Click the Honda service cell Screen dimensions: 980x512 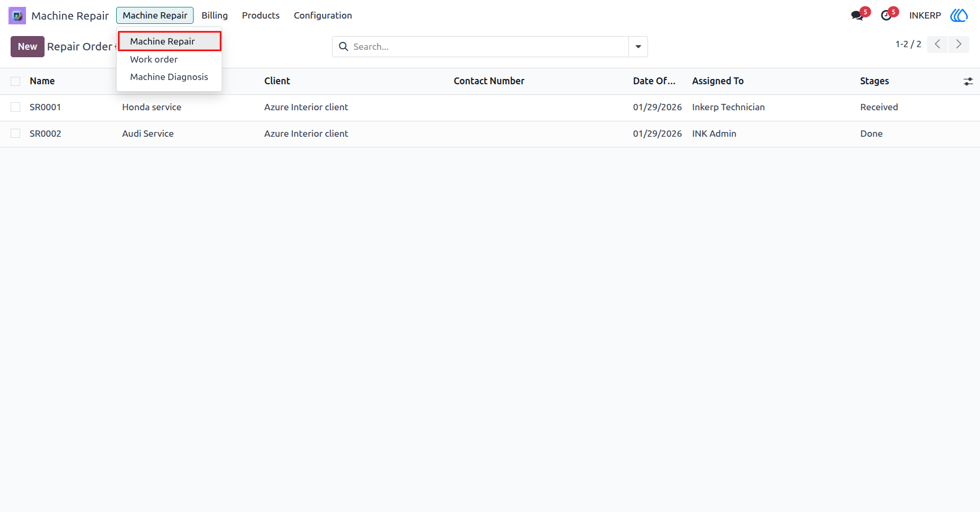(152, 107)
